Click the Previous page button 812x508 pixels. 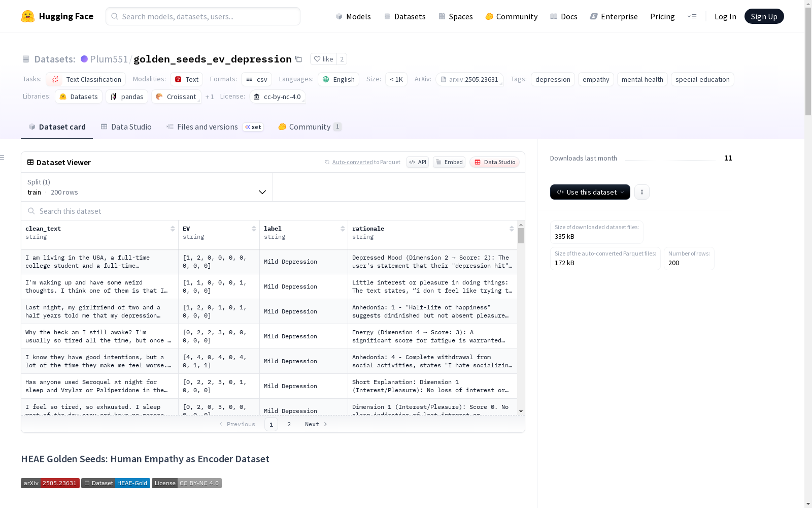click(237, 424)
